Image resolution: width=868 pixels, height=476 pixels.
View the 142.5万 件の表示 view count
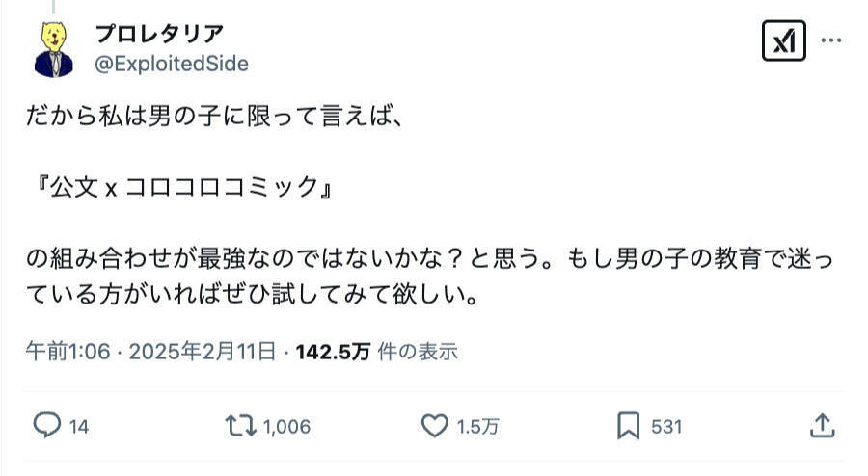tap(376, 352)
